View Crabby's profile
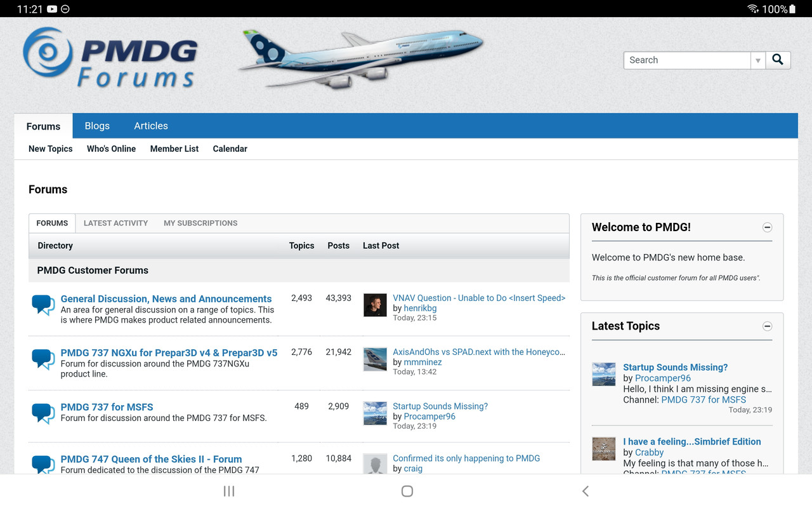This screenshot has height=508, width=812. click(650, 452)
